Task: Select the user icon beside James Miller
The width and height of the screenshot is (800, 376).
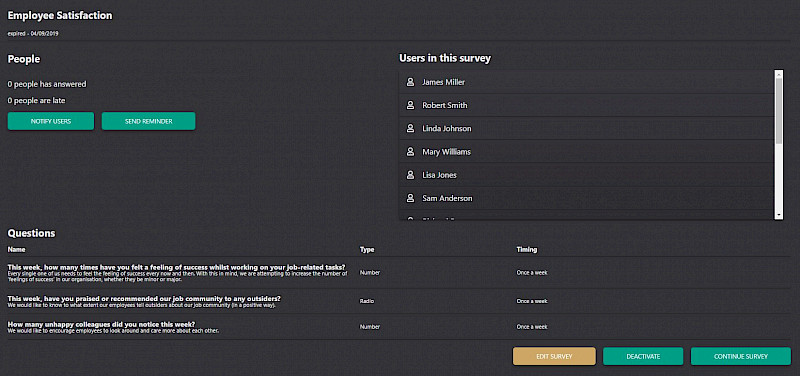Action: tap(410, 82)
